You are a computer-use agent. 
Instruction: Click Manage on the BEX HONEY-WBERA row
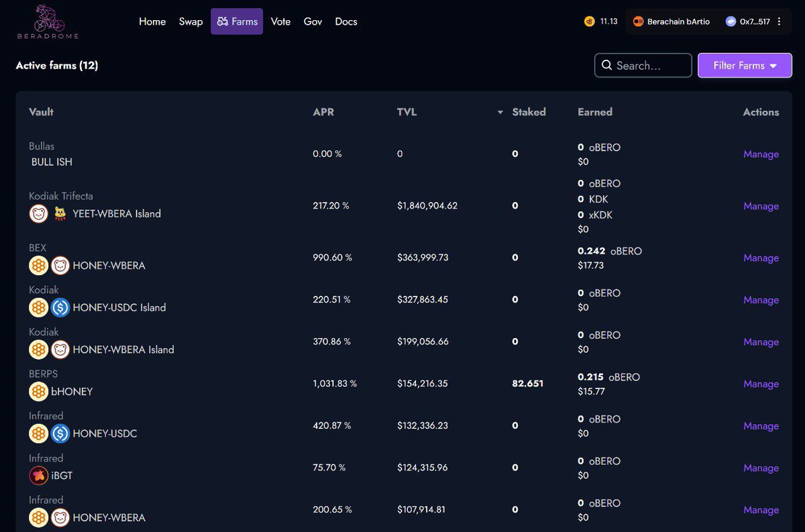click(x=761, y=258)
